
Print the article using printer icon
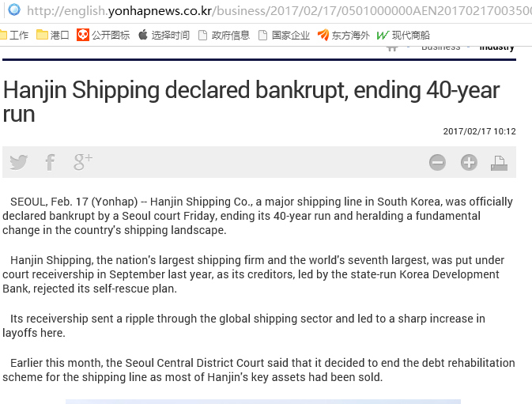click(499, 163)
